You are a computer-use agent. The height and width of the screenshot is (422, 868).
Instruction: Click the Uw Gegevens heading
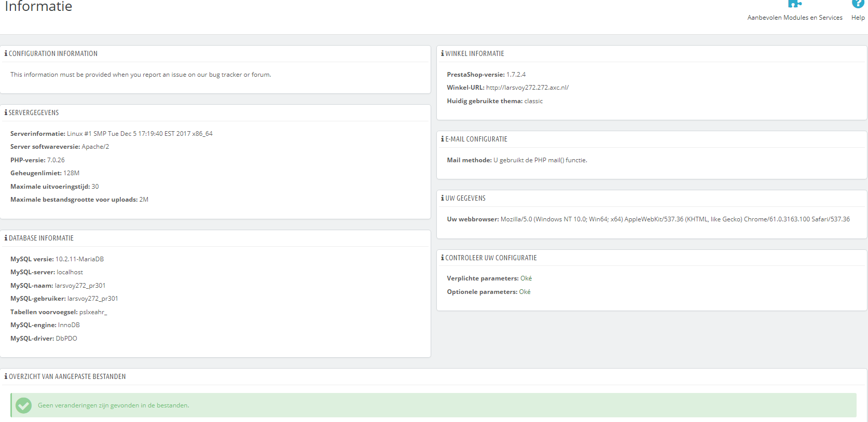click(465, 198)
